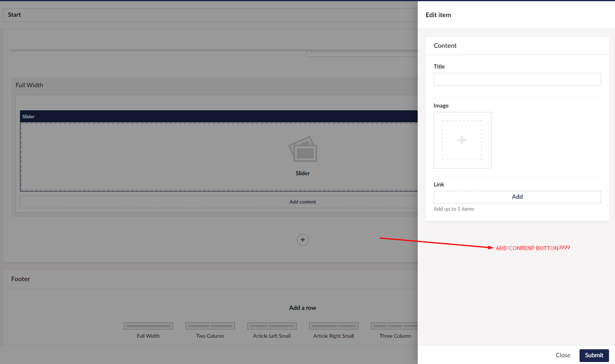This screenshot has width=615, height=364.
Task: Pick the Article Right Small layout icon
Action: point(334,326)
